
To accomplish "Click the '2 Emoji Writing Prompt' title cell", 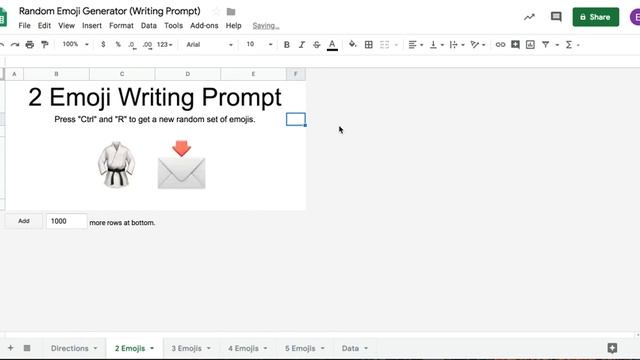I will pyautogui.click(x=155, y=97).
